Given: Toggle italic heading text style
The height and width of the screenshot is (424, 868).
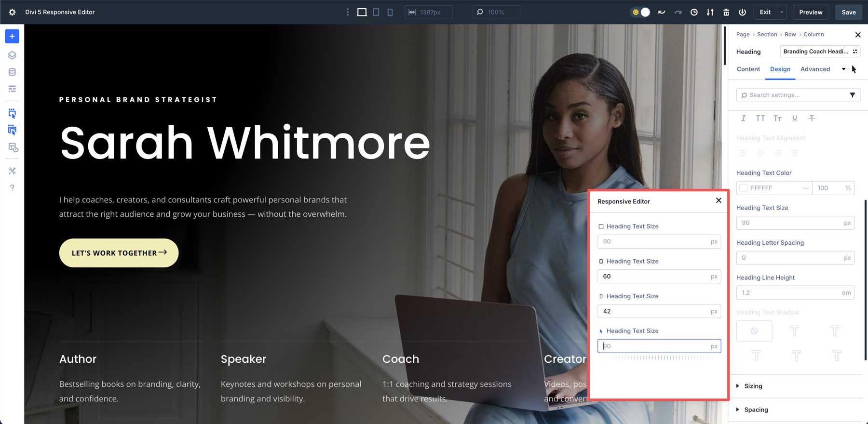Looking at the screenshot, I should point(743,118).
